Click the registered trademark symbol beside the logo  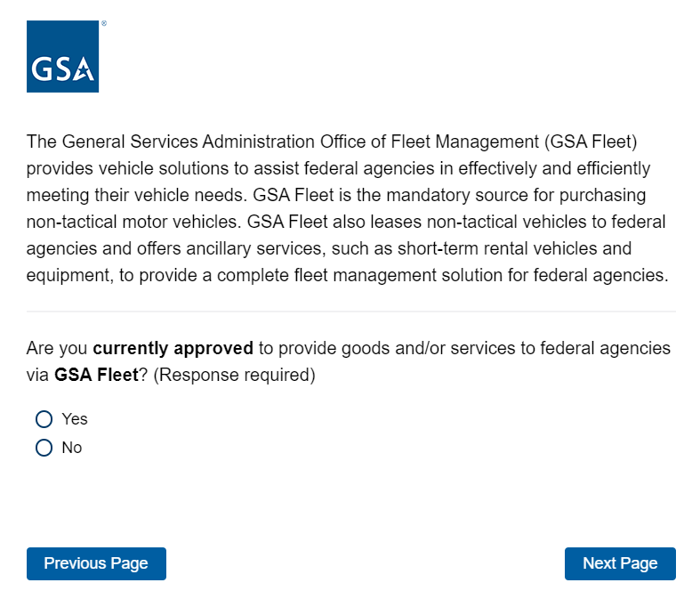pyautogui.click(x=104, y=24)
